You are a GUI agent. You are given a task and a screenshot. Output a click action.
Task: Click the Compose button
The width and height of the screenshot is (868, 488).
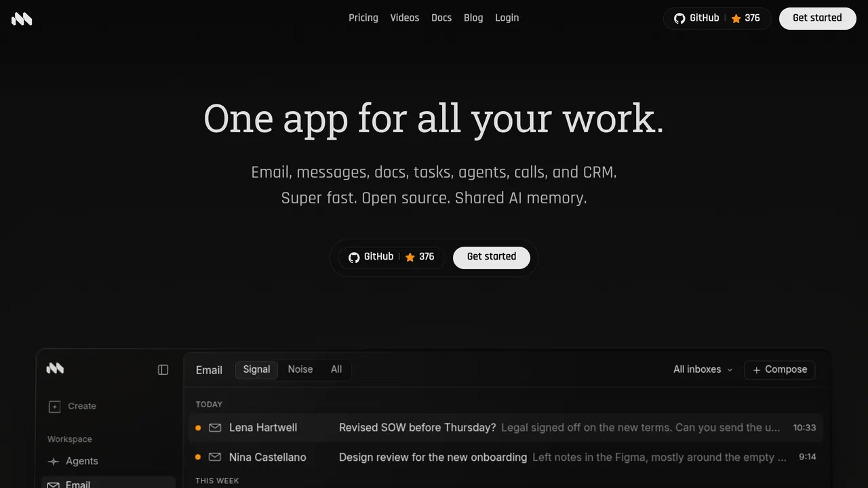tap(780, 369)
